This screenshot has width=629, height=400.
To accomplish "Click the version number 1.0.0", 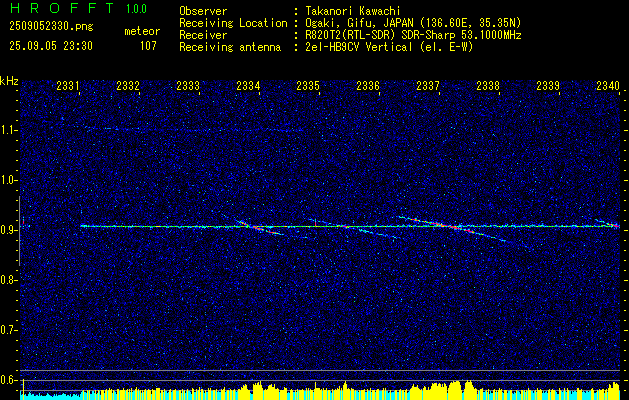I will (x=136, y=9).
